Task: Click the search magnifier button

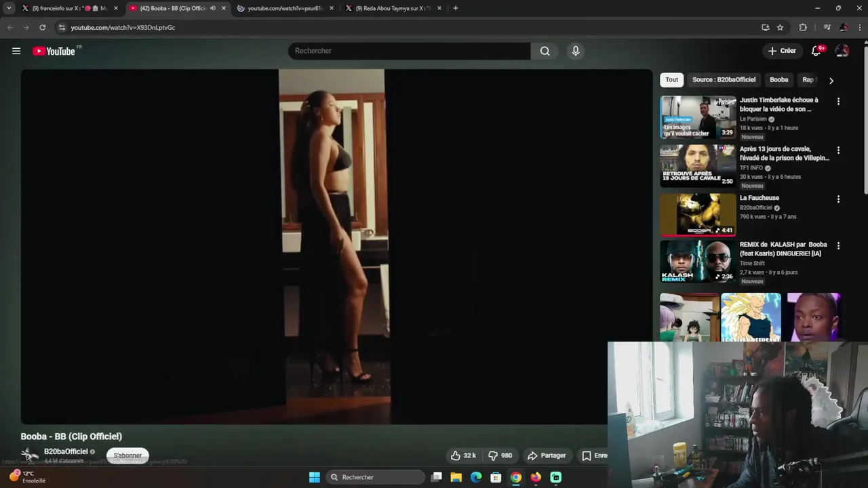Action: pos(545,51)
